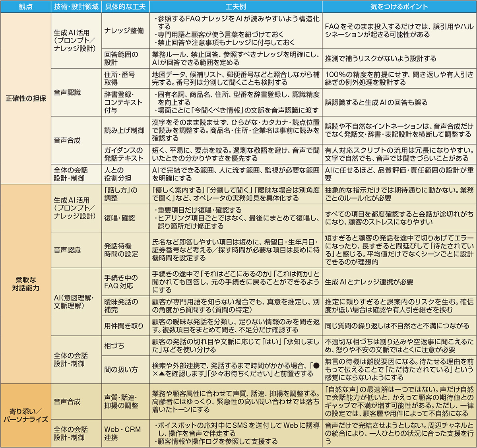This screenshot has width=477, height=448.
Task: Click the 回答範囲の設計 cell
Action: click(125, 58)
